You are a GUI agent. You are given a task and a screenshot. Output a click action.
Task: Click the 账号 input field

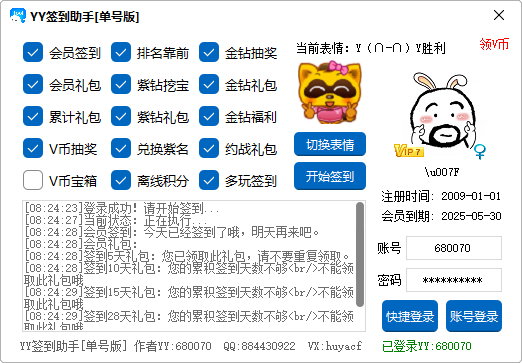pyautogui.click(x=454, y=248)
